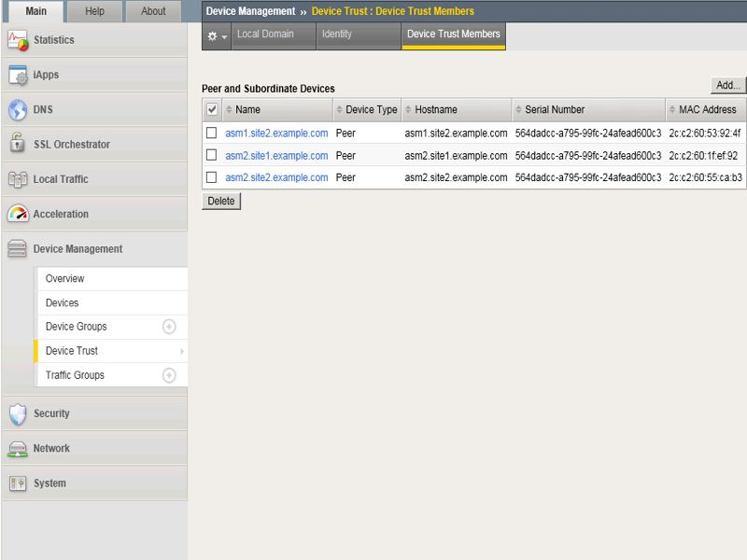The height and width of the screenshot is (560, 747).
Task: Sort table by Serial Number column
Action: click(550, 109)
